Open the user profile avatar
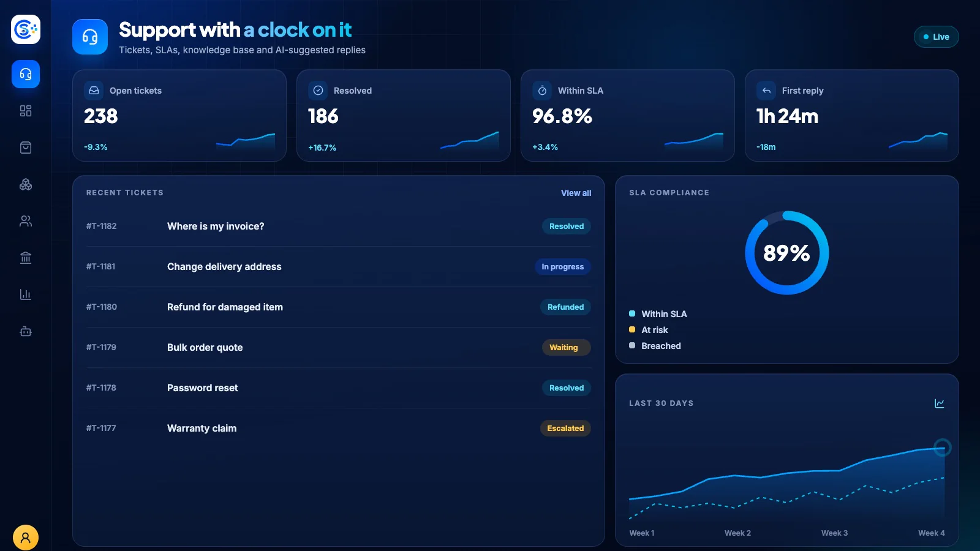Screen dimensions: 980x551 (x=26, y=538)
